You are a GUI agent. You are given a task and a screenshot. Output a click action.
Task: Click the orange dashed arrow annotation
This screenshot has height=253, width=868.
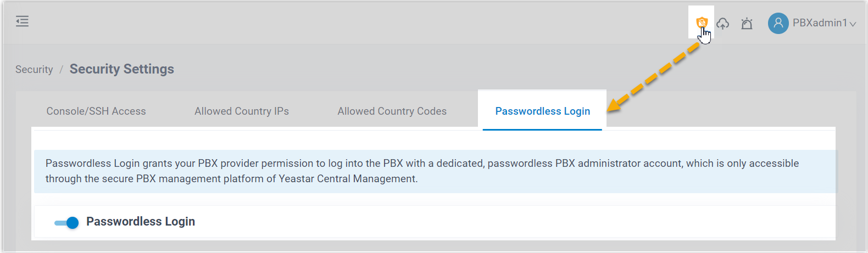654,77
